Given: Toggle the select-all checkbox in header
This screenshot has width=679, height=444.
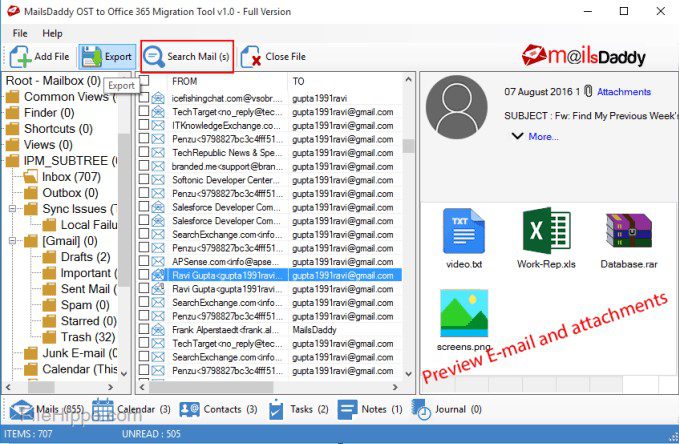Looking at the screenshot, I should click(144, 81).
